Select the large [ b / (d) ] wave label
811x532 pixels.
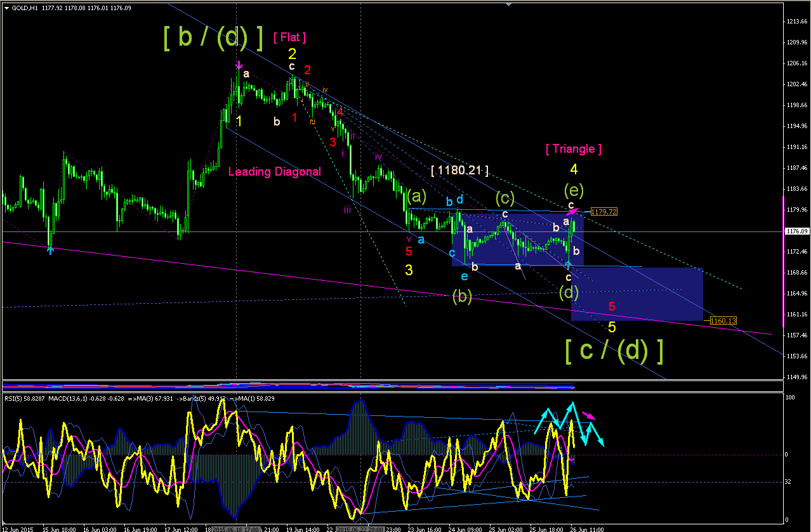pos(213,38)
